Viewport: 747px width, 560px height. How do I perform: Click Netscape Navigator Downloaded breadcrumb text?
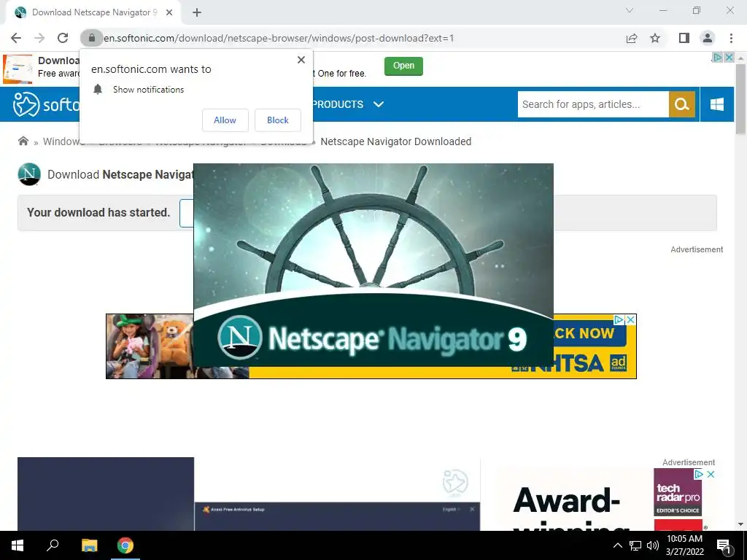click(396, 141)
